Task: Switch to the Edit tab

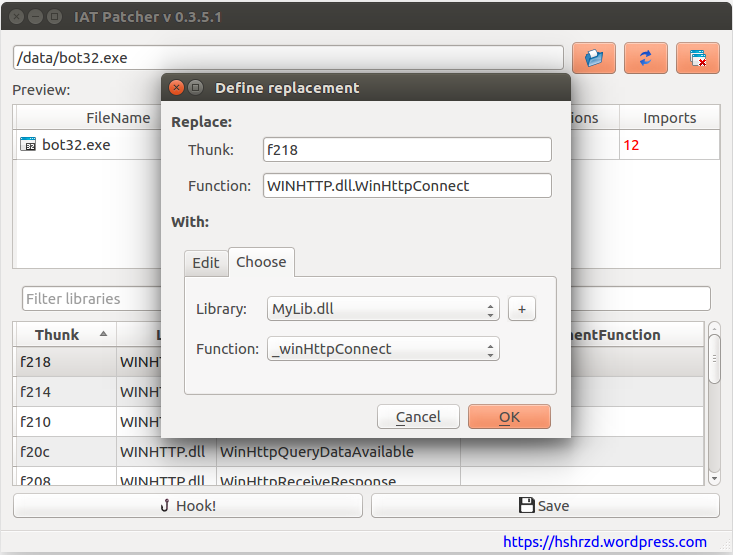Action: click(x=206, y=262)
